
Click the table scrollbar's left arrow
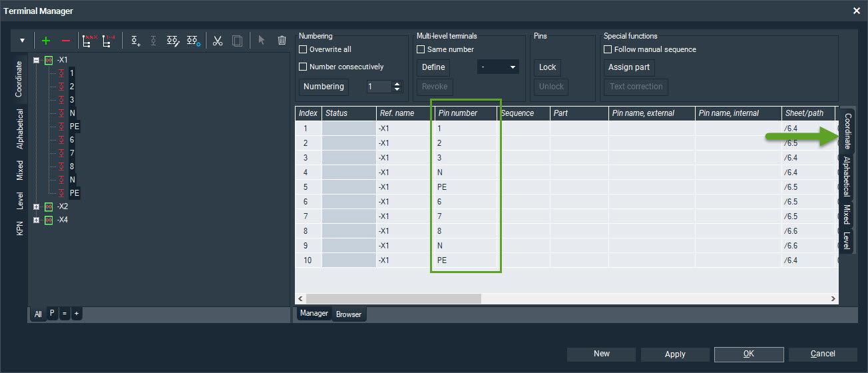pyautogui.click(x=300, y=299)
